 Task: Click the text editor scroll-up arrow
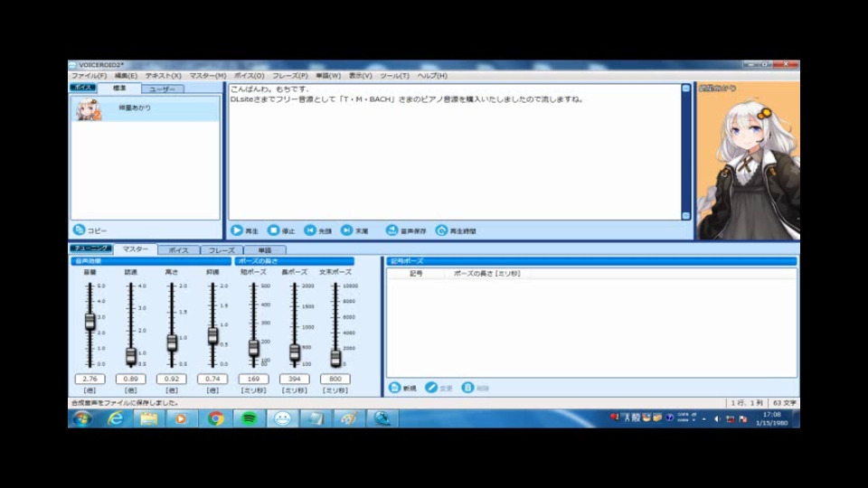coord(686,89)
